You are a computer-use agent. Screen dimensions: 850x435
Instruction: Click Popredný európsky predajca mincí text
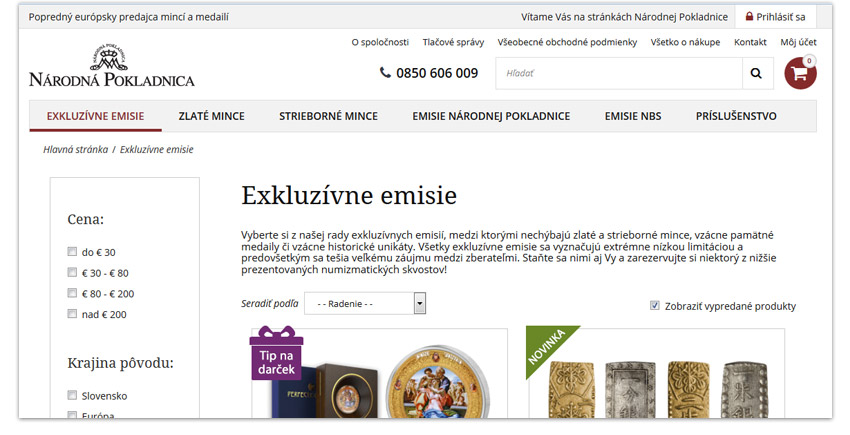click(128, 17)
